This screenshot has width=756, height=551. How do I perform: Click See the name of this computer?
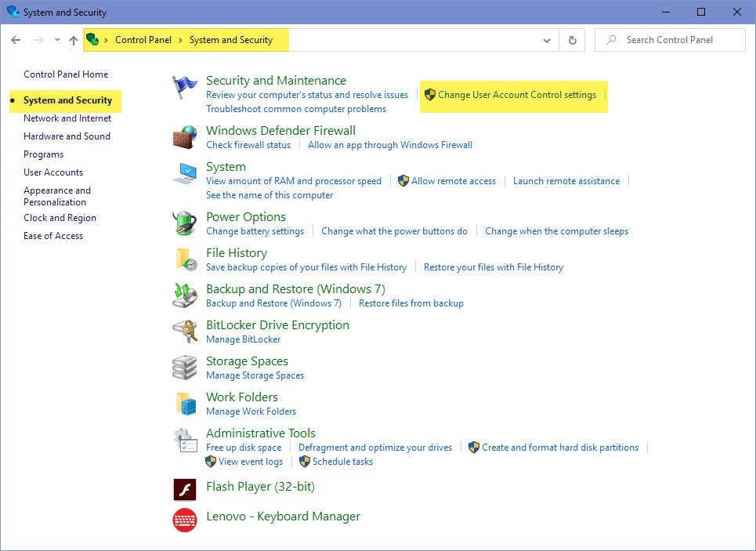click(x=269, y=195)
